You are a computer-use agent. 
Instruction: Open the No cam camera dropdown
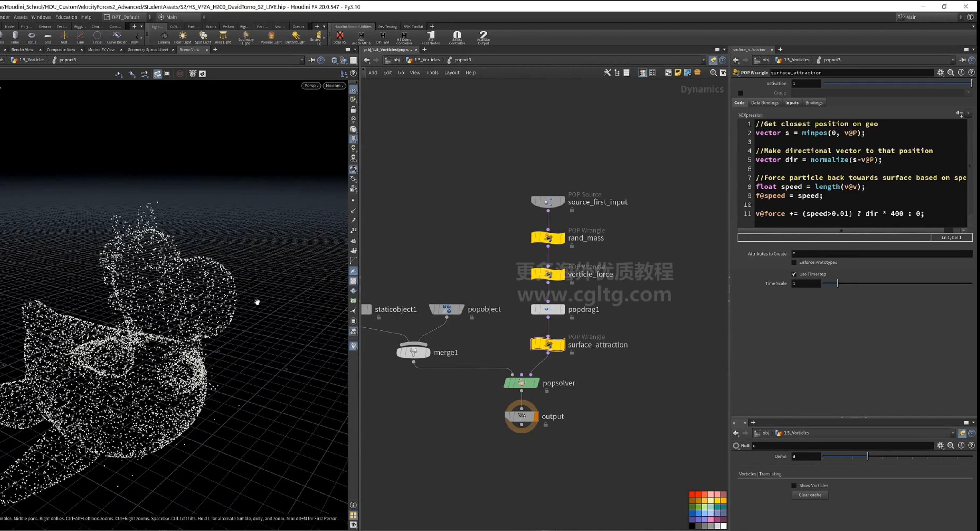[335, 86]
